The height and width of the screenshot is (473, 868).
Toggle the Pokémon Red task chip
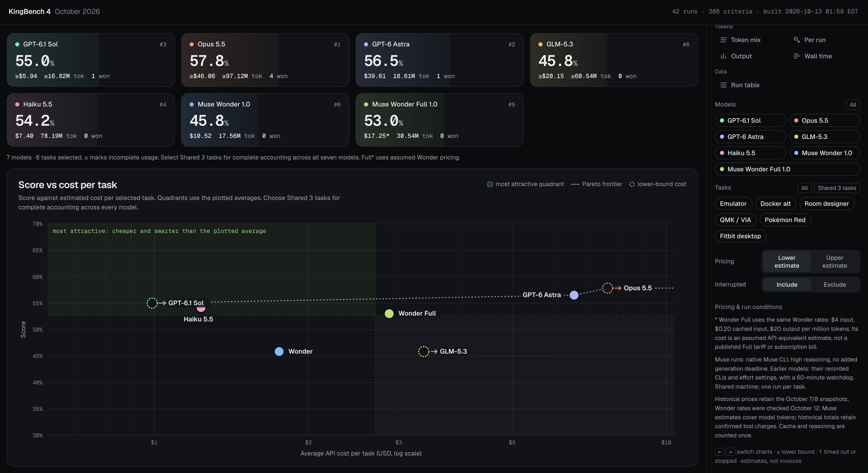(785, 220)
